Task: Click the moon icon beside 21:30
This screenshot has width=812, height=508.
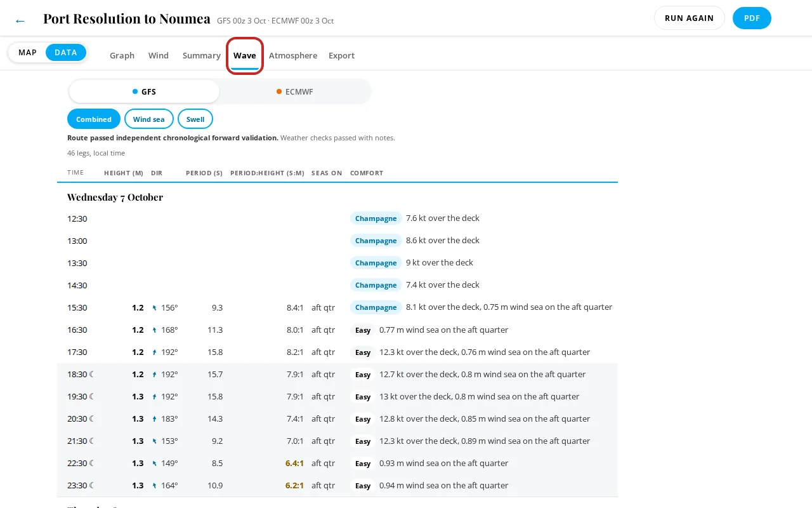Action: tap(92, 441)
